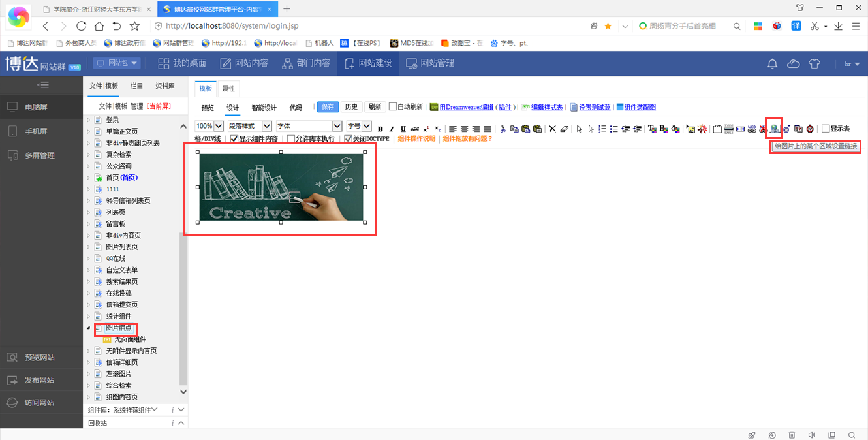This screenshot has height=440, width=868.
Task: Select 首页 (首页) in the template tree
Action: pos(122,178)
